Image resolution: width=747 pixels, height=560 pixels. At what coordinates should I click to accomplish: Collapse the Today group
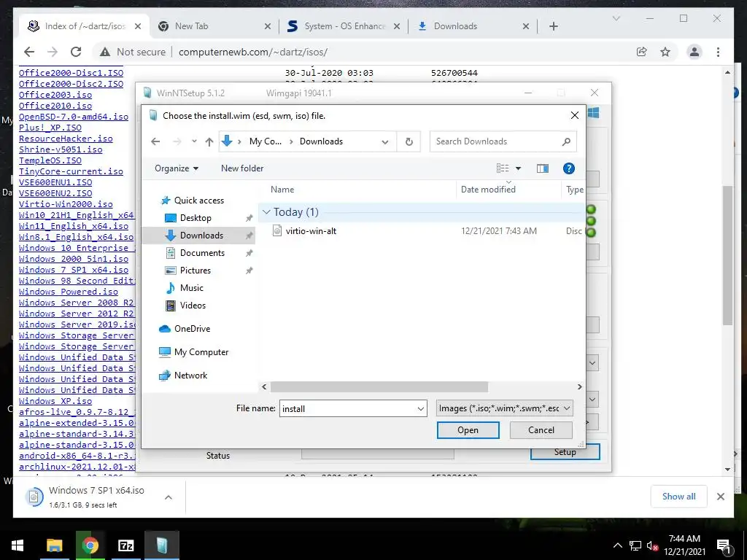(266, 212)
